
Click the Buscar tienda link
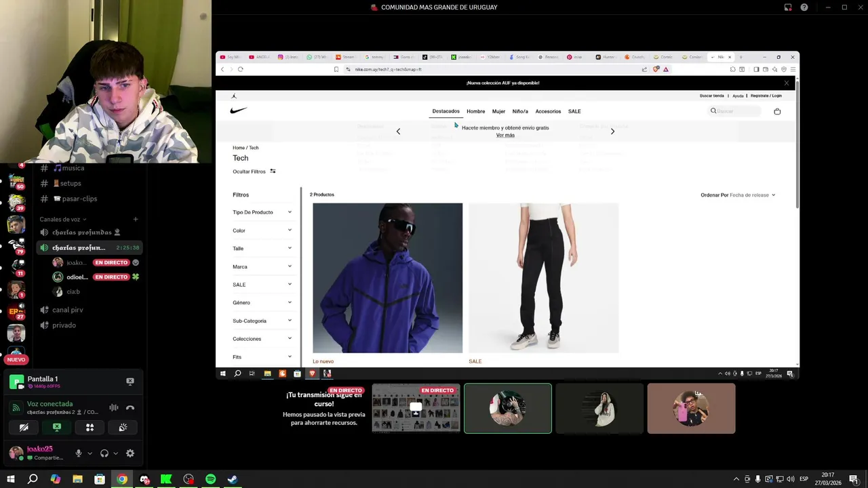tap(712, 96)
